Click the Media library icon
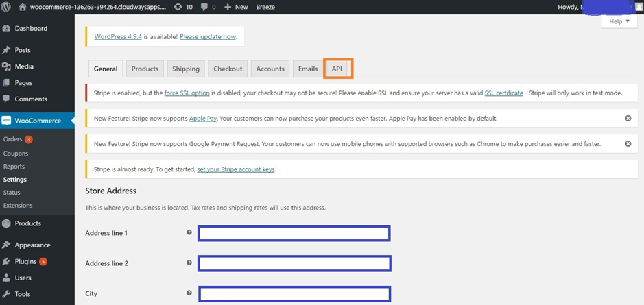 (6, 66)
